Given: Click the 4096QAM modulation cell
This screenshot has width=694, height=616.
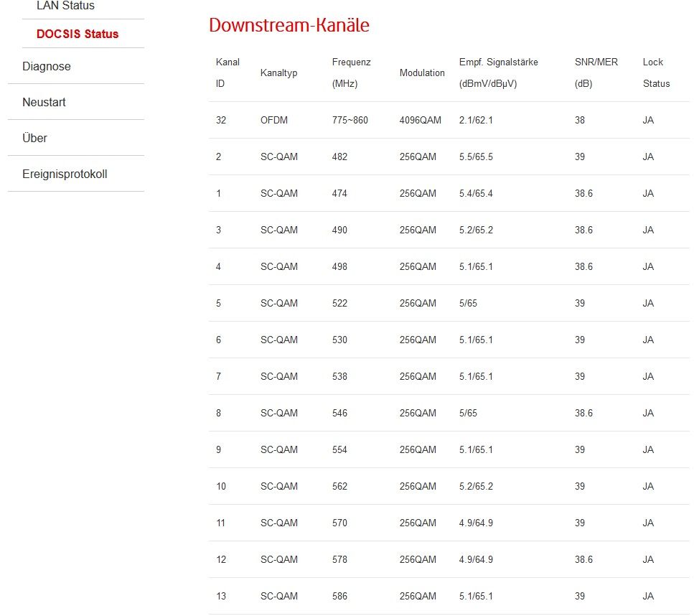Looking at the screenshot, I should (420, 120).
